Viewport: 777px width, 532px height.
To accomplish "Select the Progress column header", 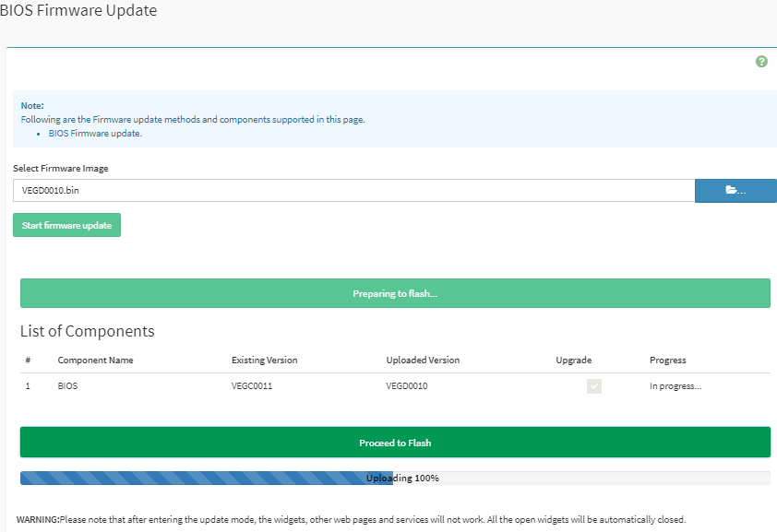I will click(668, 361).
